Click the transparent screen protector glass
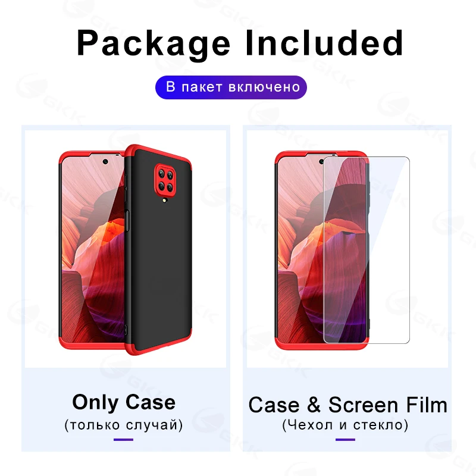The width and height of the screenshot is (476, 476). click(x=367, y=250)
